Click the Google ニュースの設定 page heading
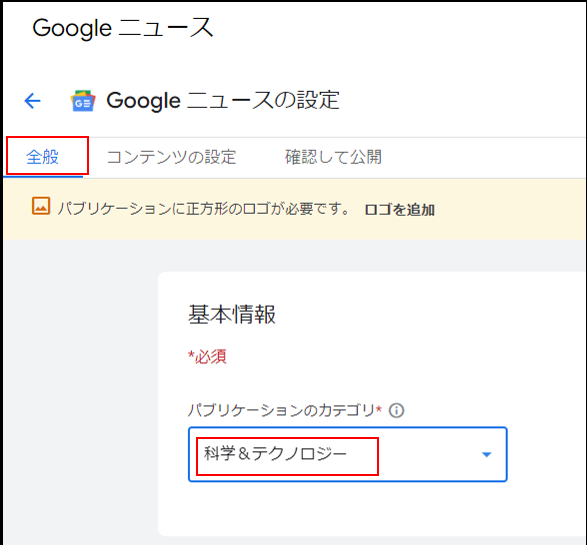 coord(223,100)
